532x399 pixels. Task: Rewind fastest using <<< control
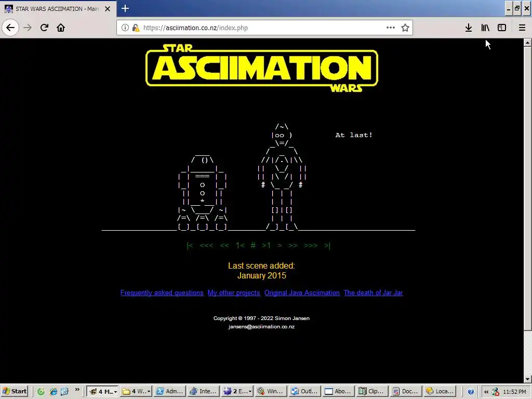pos(207,245)
